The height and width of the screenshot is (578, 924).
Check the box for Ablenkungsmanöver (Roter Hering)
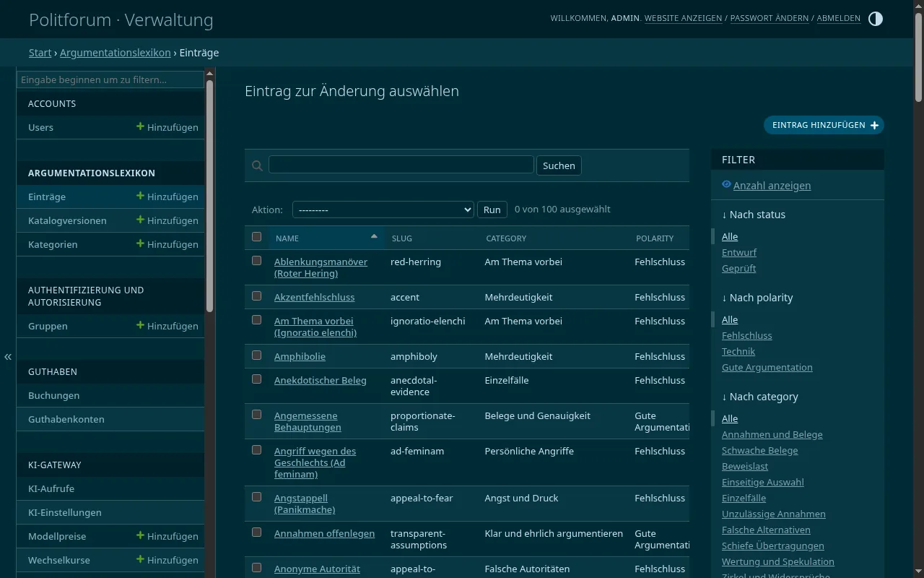click(x=256, y=261)
